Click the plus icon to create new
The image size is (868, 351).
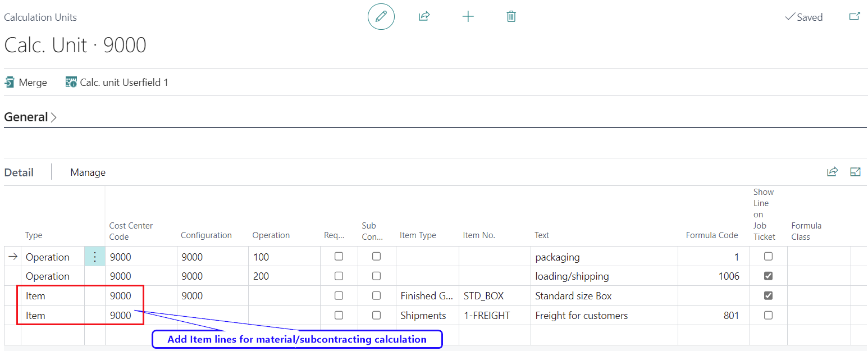click(x=468, y=17)
